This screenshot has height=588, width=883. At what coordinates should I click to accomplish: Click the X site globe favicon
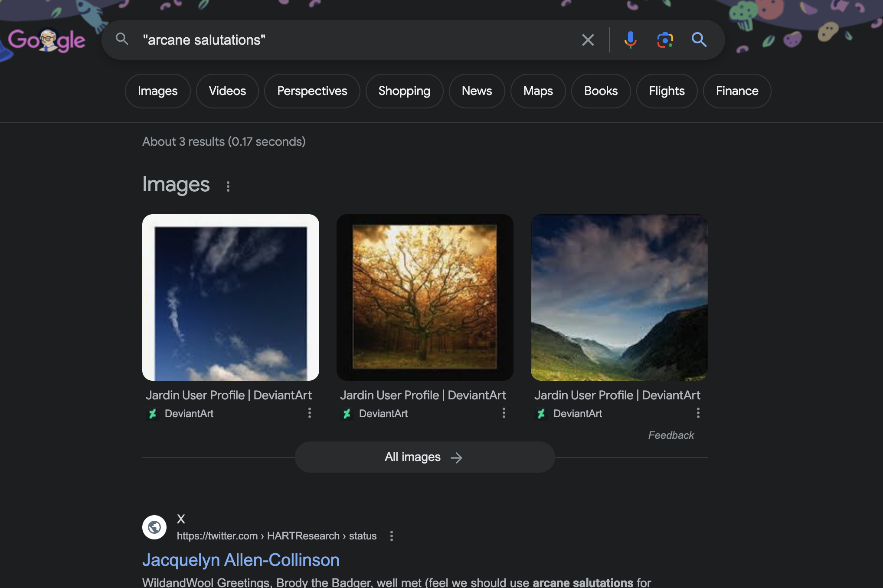coord(154,527)
